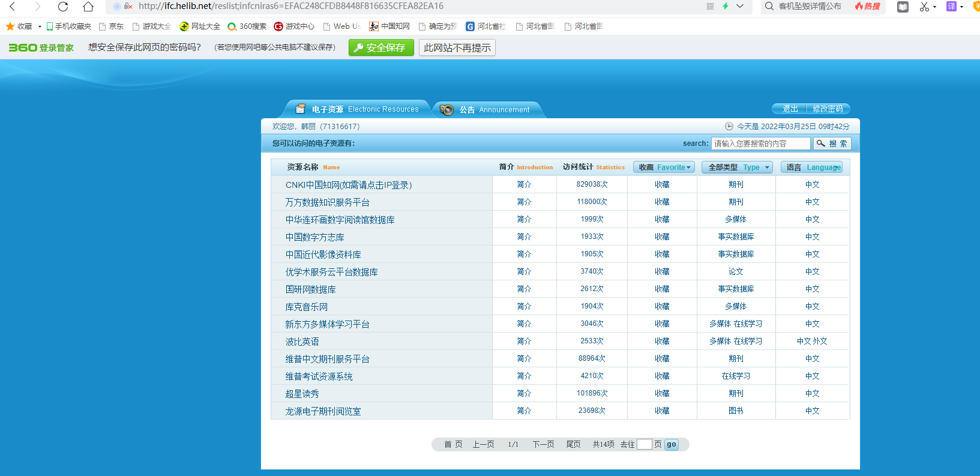Screen dimensions: 980x476
Task: Open 维普中文期刊服务平台 link
Action: click(328, 359)
